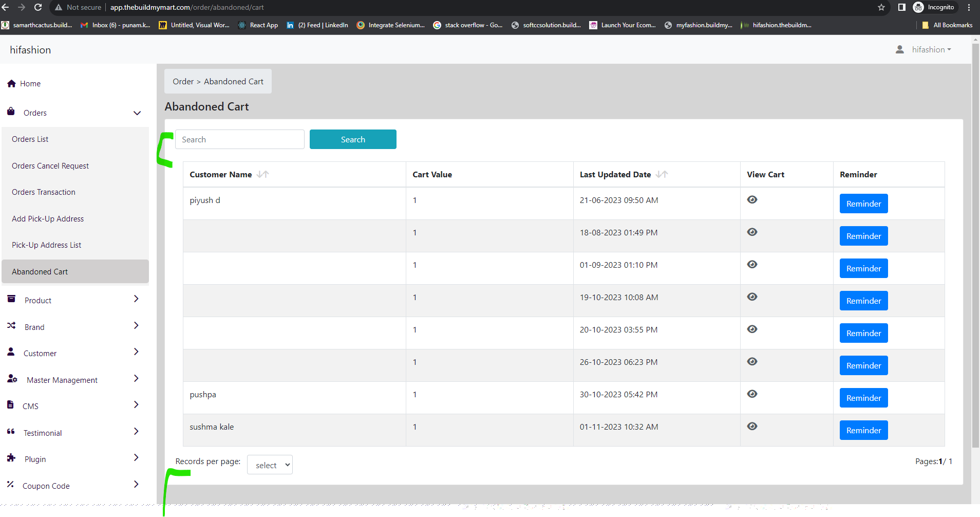Click the Home icon in sidebar
This screenshot has height=517, width=980.
tap(11, 84)
